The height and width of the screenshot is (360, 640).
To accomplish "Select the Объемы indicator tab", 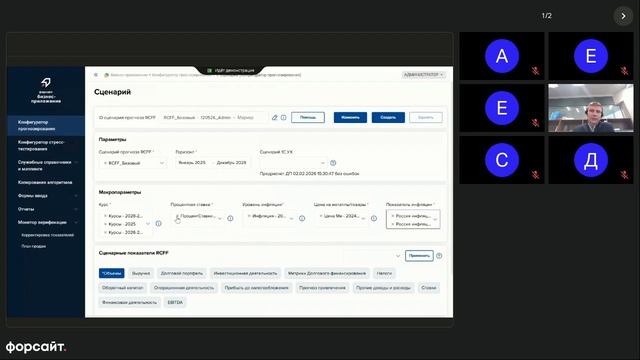I will coord(111,273).
